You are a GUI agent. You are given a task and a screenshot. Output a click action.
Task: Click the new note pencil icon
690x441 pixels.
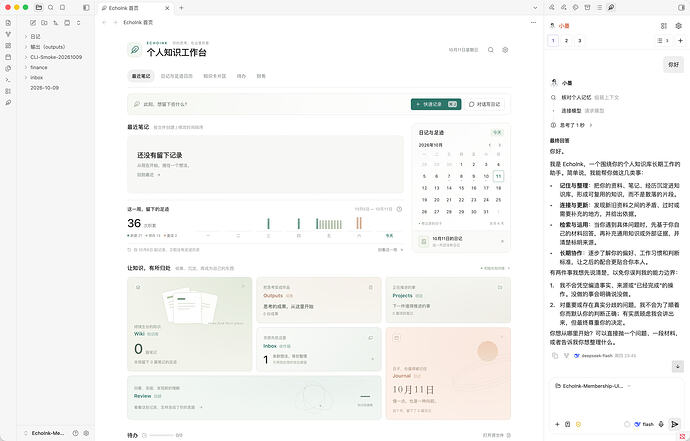click(x=33, y=22)
